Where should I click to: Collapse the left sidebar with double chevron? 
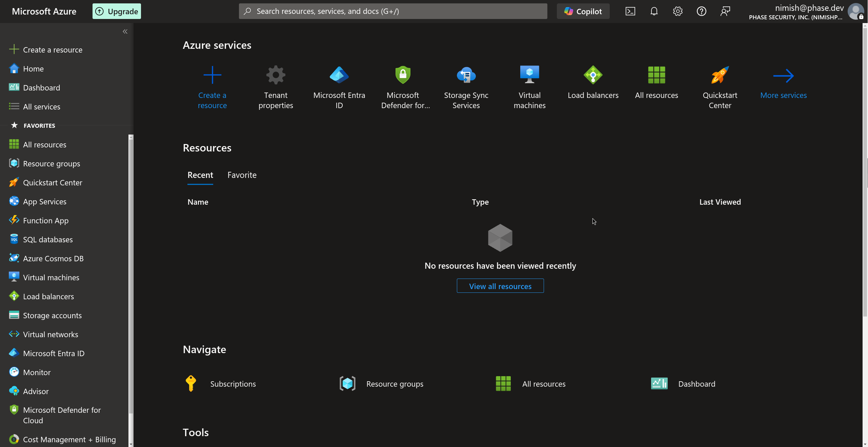point(125,32)
